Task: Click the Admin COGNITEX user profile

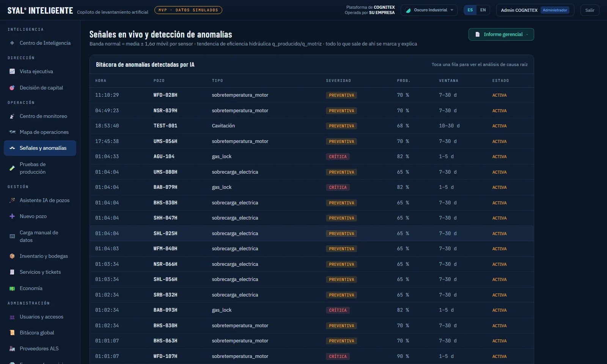Action: point(535,10)
